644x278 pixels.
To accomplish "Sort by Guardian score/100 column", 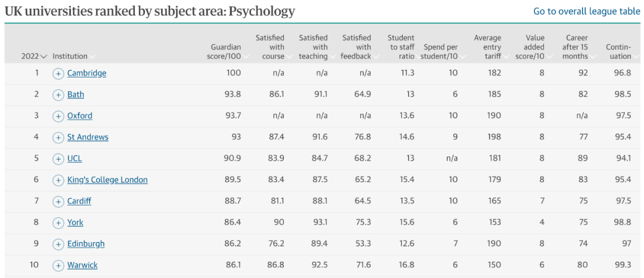I will (227, 52).
